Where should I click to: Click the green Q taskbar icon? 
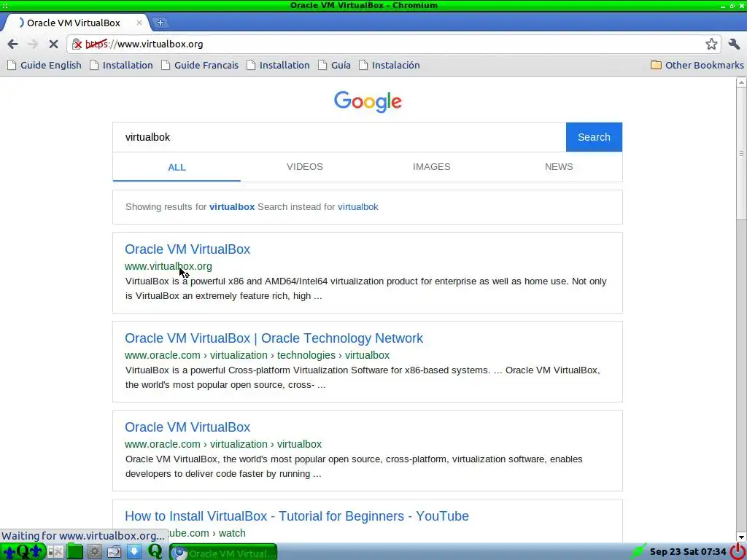click(155, 551)
